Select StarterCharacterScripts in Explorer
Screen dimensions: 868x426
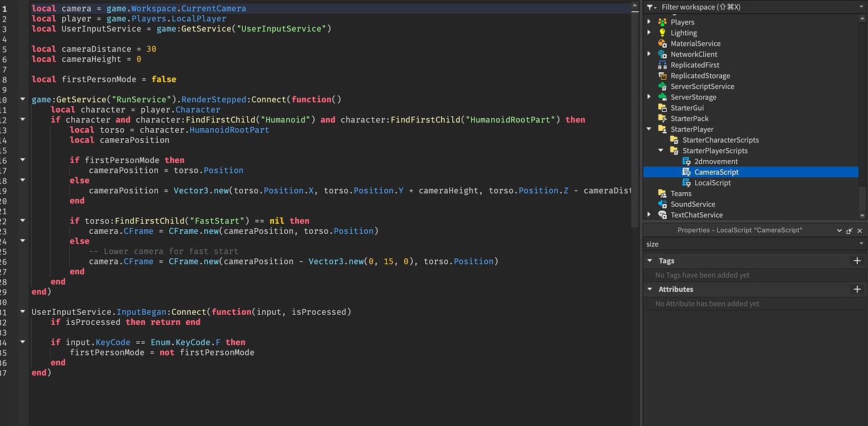[720, 140]
